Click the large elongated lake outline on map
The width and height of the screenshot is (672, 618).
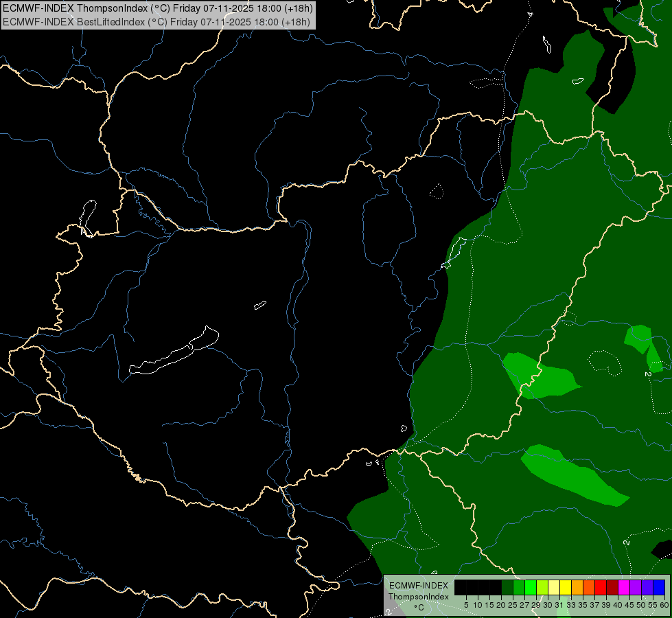(x=174, y=352)
